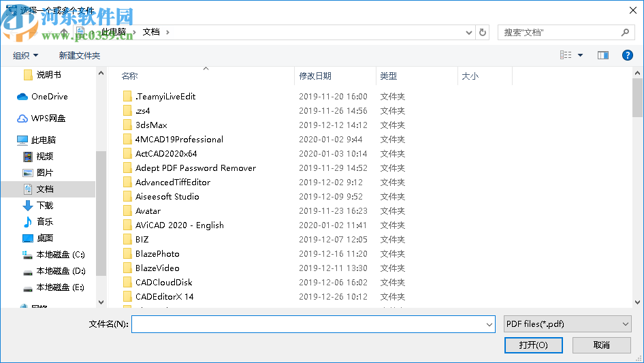Click folder icon of BlazePhoto
Viewport: 644px width, 363px height.
(127, 253)
